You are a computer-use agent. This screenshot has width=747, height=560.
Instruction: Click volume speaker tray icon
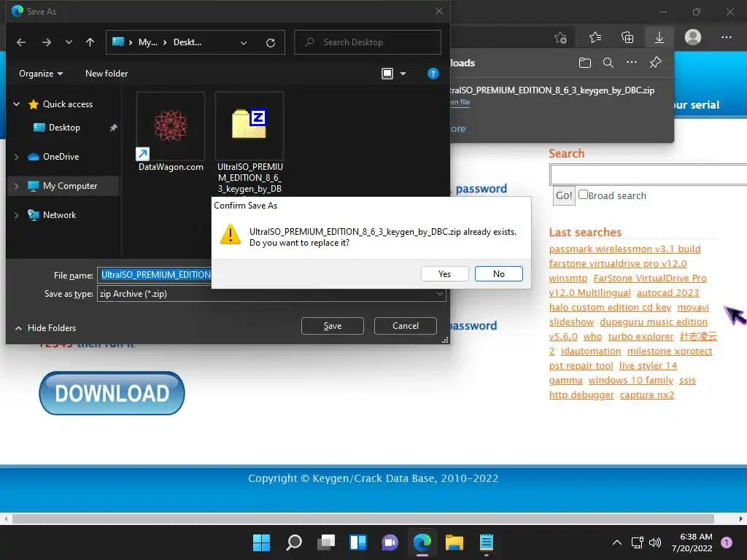[x=655, y=542]
